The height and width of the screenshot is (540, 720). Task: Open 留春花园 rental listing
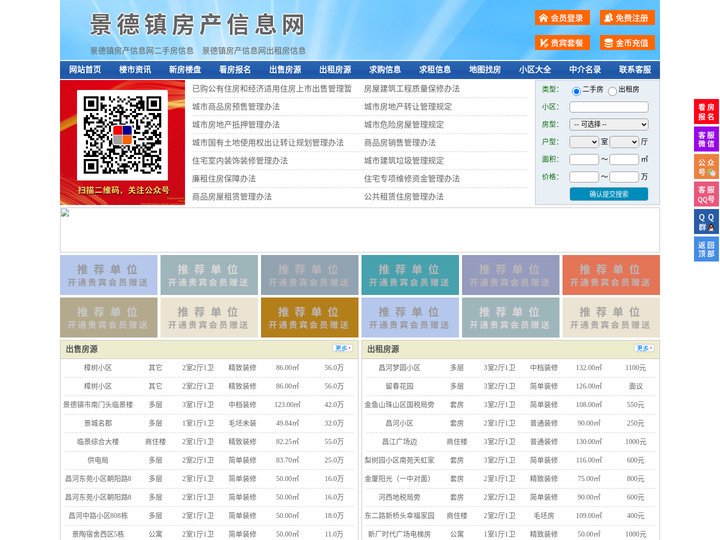click(x=399, y=386)
